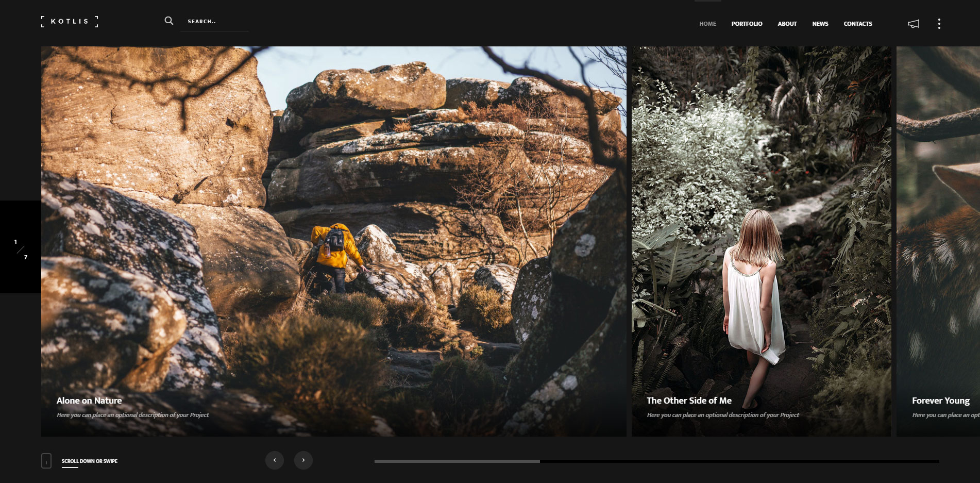Screen dimensions: 980x483
Task: Focus the Search input field
Action: (x=215, y=22)
